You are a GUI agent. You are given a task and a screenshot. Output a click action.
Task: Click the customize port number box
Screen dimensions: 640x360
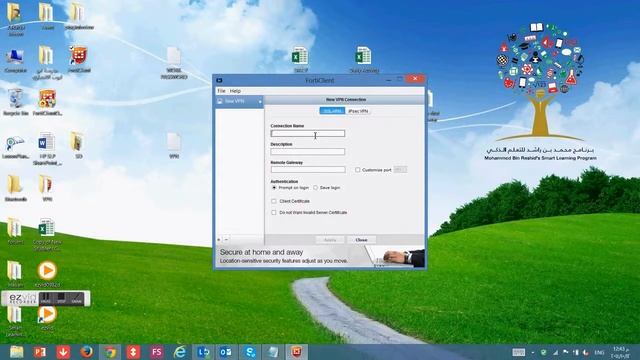coord(400,170)
